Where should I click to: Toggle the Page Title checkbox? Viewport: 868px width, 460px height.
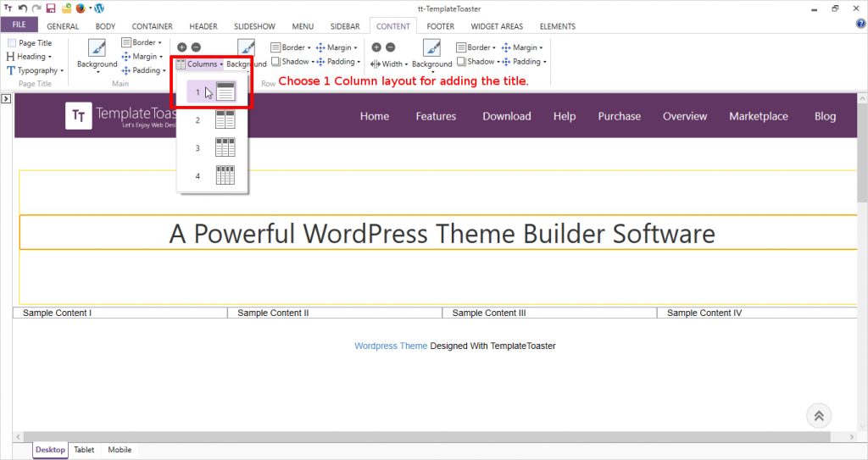[x=12, y=43]
